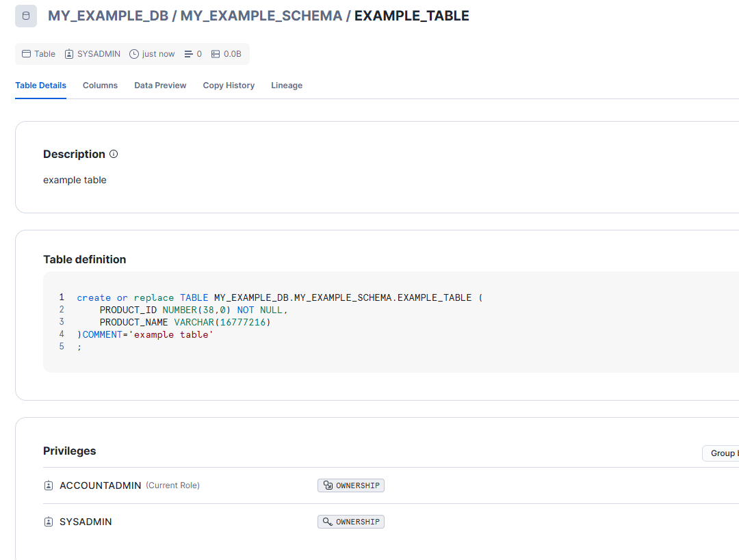Click the EXAMPLE_TABLE breadcrumb title
The image size is (739, 560).
[x=411, y=16]
